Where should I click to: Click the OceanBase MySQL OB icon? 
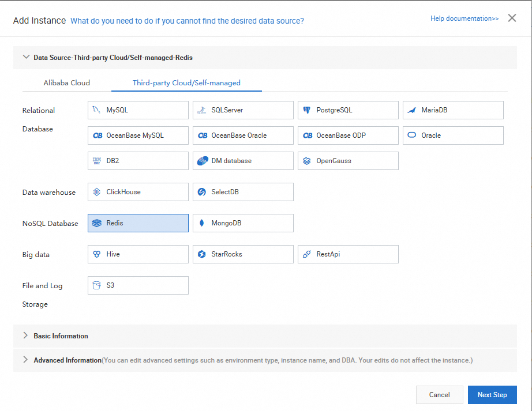click(98, 135)
